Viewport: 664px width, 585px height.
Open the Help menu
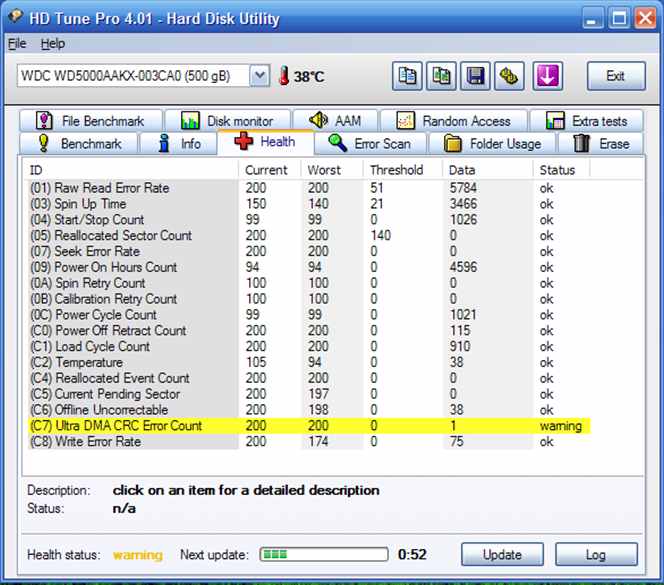pyautogui.click(x=53, y=44)
